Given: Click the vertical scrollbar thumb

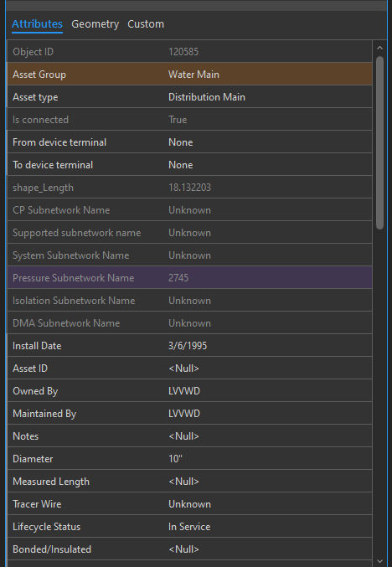Looking at the screenshot, I should [x=379, y=142].
